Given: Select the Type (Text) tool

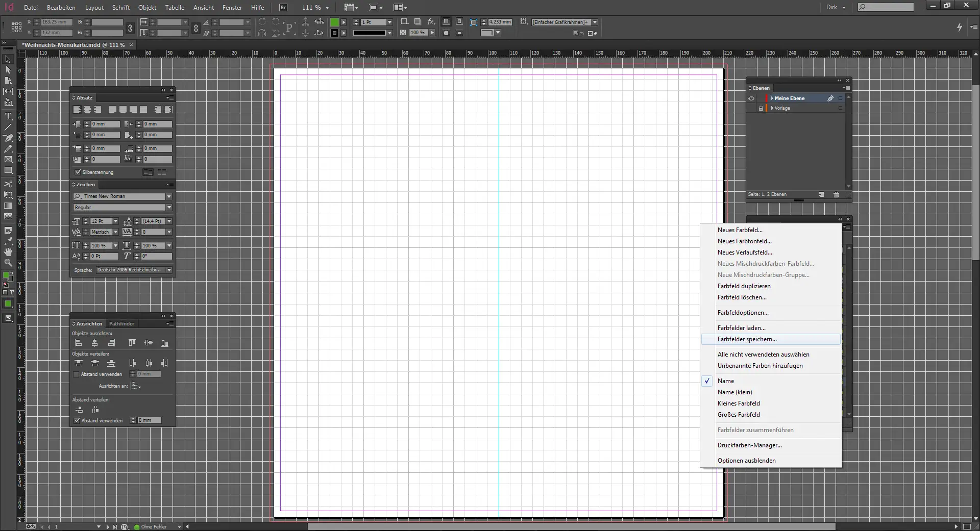Looking at the screenshot, I should tap(8, 116).
